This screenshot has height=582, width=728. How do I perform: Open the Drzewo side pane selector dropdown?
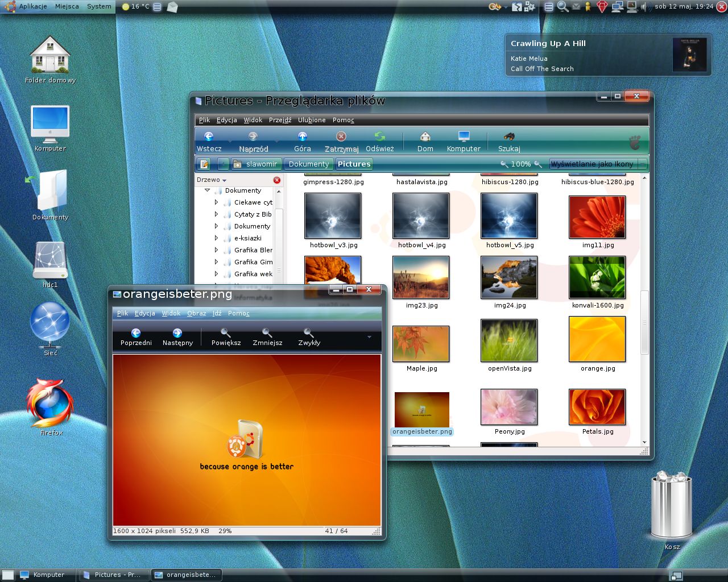click(212, 180)
